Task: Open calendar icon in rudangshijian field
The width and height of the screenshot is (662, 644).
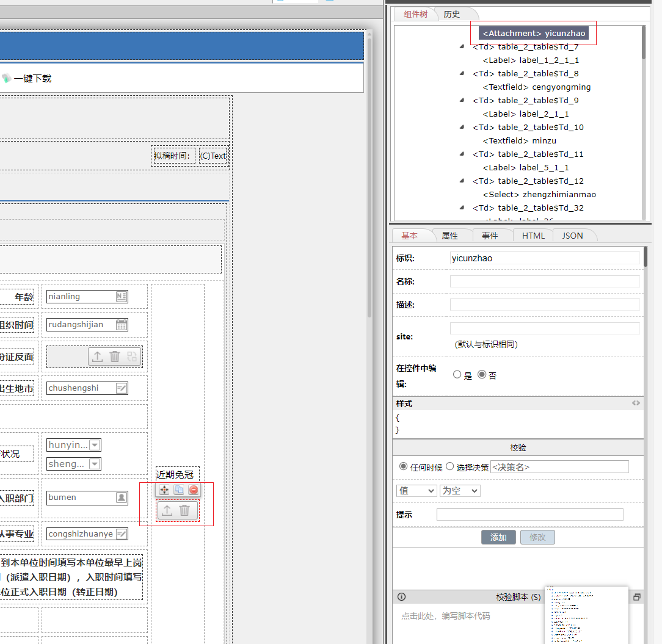Action: (121, 325)
